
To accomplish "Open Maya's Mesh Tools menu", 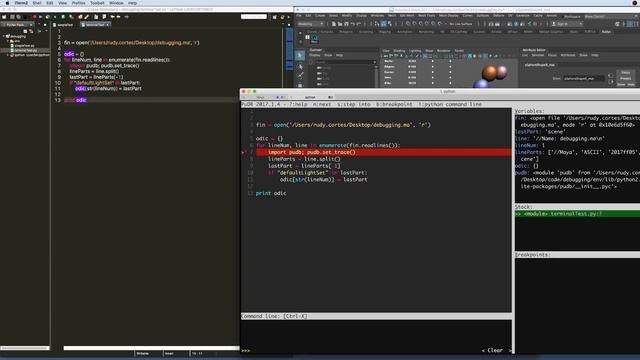I will (427, 16).
